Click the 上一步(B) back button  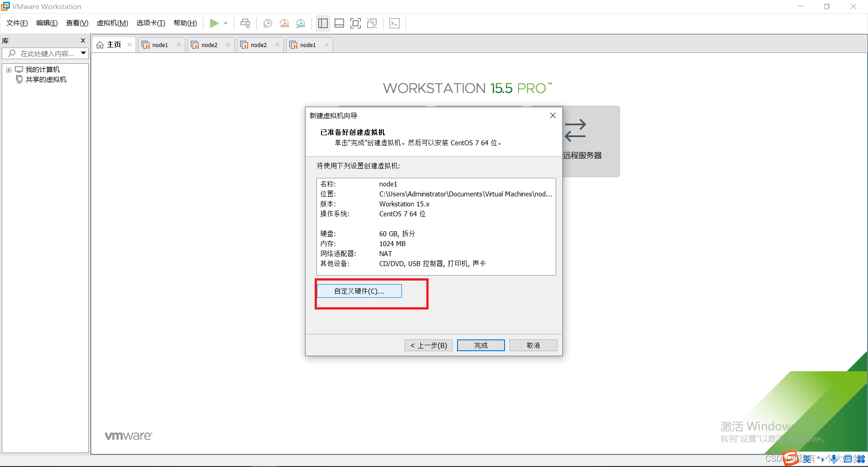(429, 345)
